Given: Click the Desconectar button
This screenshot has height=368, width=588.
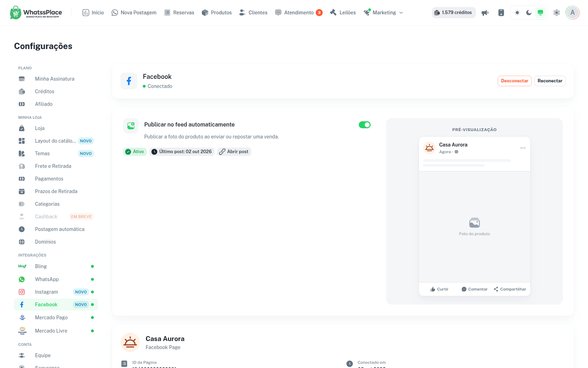Looking at the screenshot, I should pos(514,81).
